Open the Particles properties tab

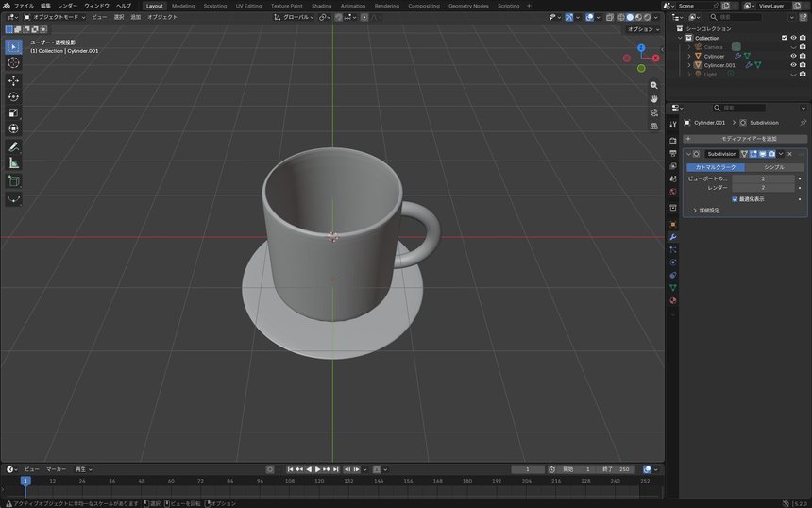click(x=672, y=249)
